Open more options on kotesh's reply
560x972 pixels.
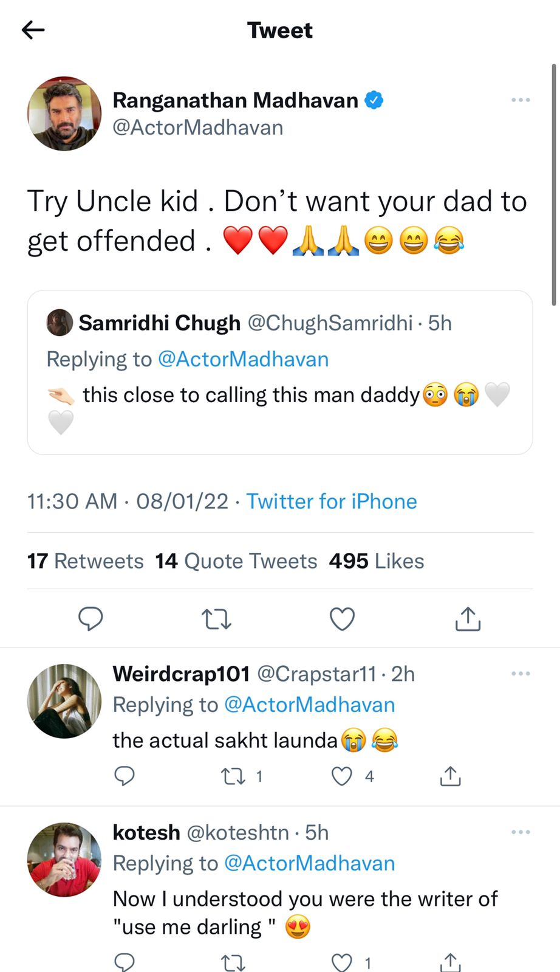coord(521,832)
